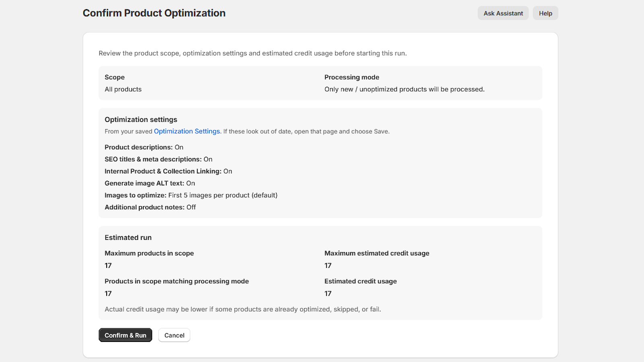
Task: Click the Scope label
Action: [115, 77]
